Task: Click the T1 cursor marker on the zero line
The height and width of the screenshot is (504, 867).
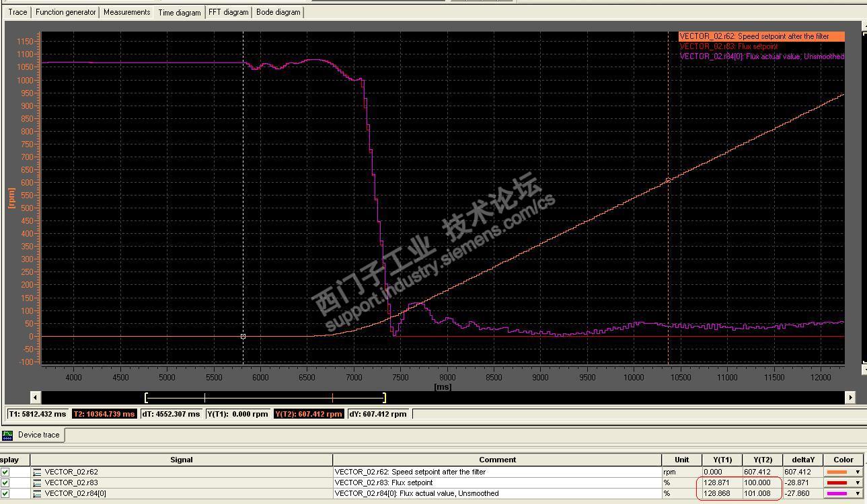Action: click(x=243, y=336)
